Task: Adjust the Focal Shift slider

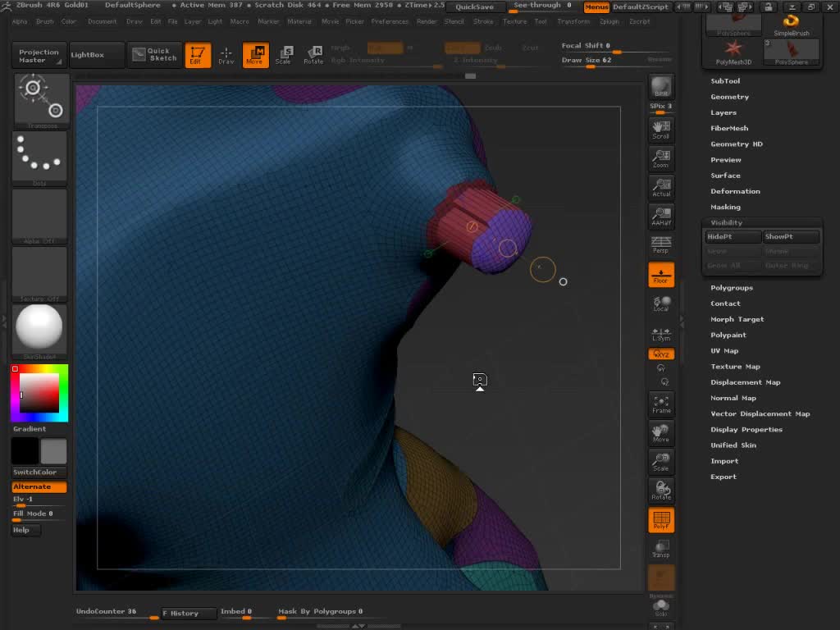Action: 616,47
